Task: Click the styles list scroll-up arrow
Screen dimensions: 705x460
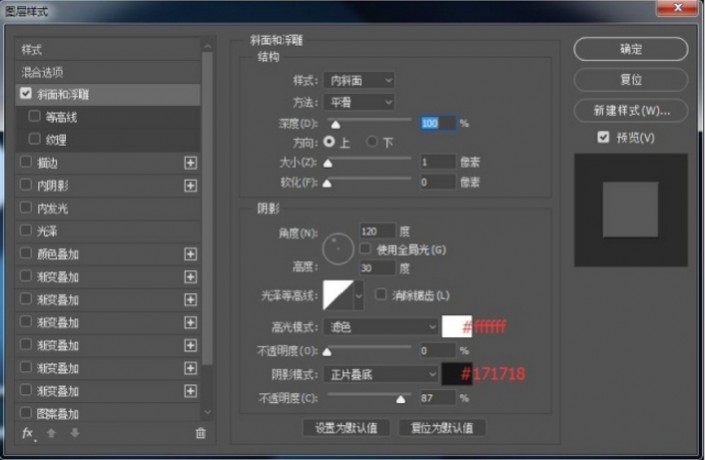Action: click(x=207, y=46)
